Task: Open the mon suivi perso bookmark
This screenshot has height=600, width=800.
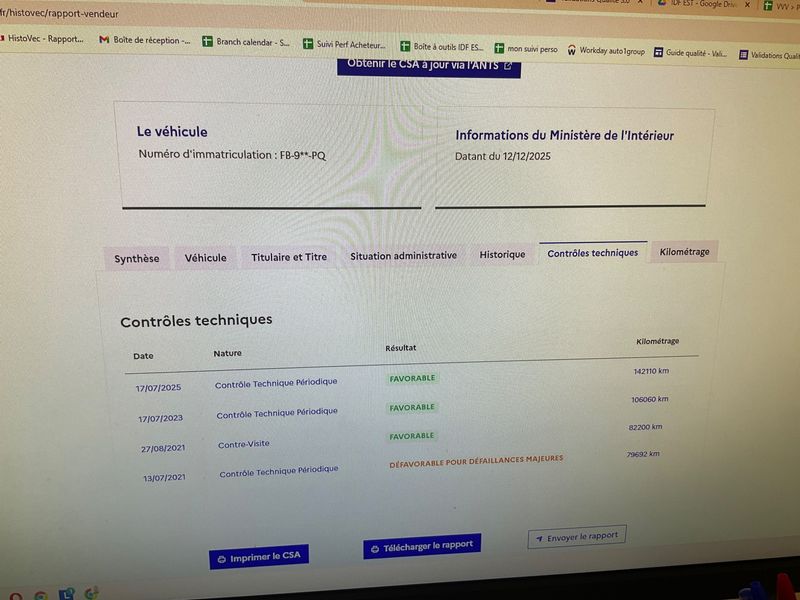Action: [x=526, y=49]
